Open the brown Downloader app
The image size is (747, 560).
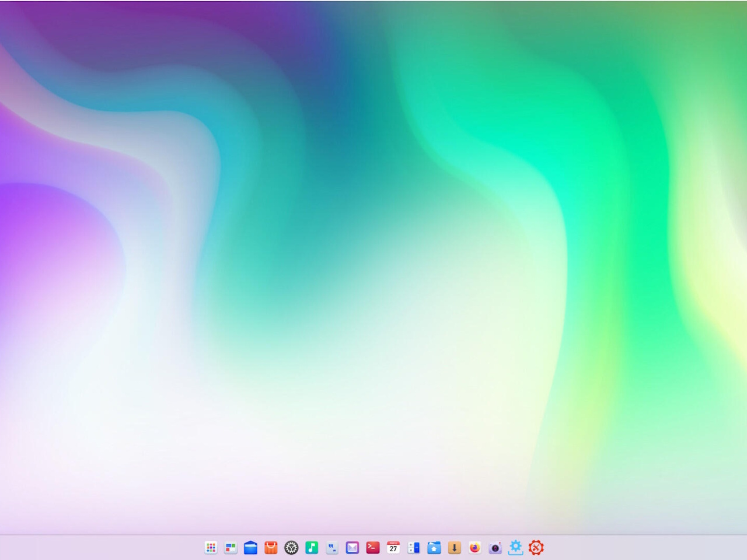455,548
